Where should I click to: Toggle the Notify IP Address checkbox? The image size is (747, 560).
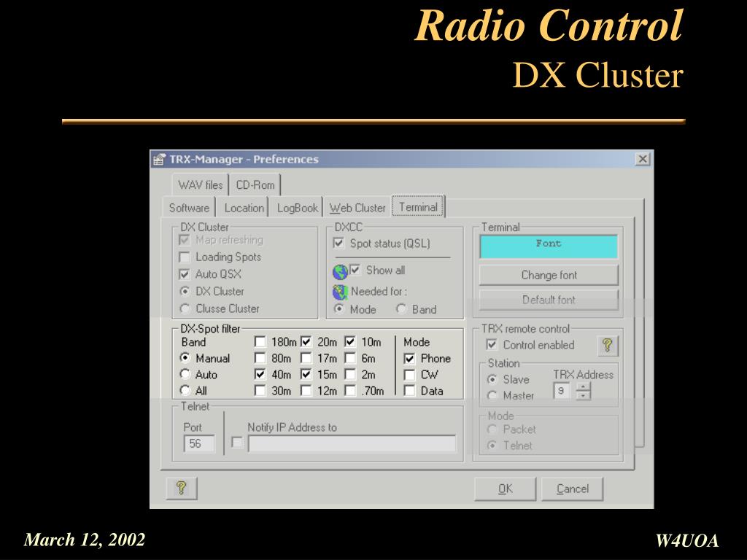click(237, 443)
